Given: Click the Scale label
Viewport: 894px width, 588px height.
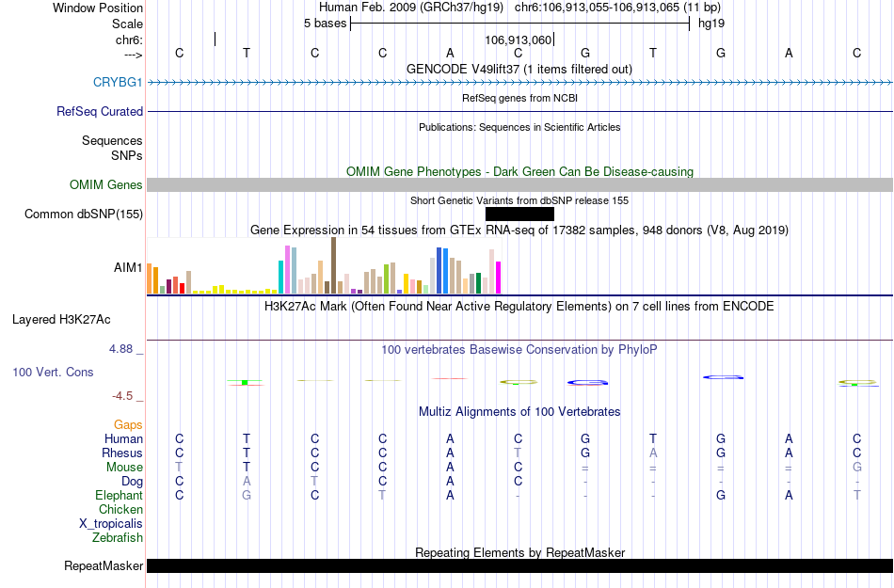Looking at the screenshot, I should (127, 24).
